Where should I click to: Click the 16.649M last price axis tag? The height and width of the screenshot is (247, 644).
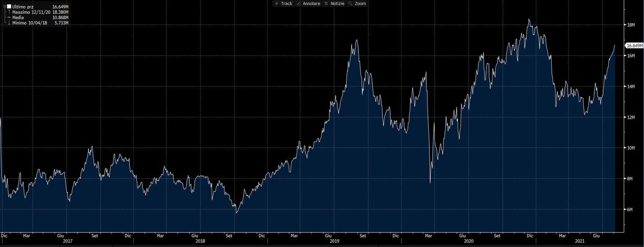click(x=635, y=45)
